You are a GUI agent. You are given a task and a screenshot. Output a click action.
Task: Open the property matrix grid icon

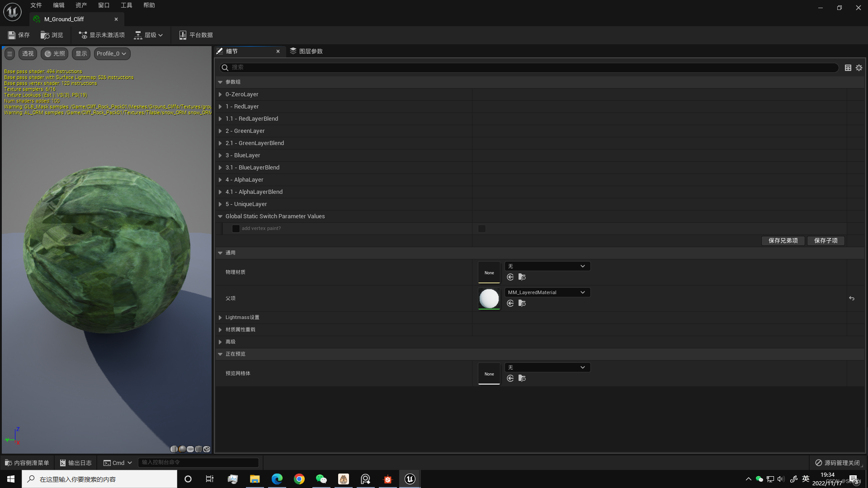point(848,68)
